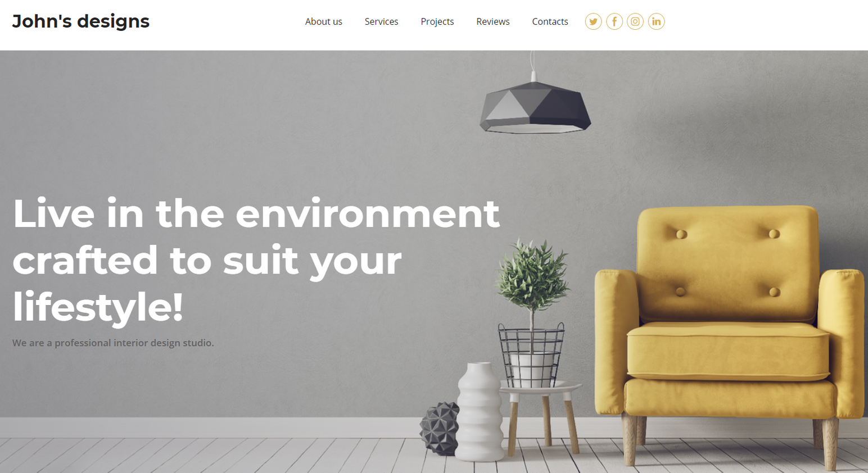Image resolution: width=868 pixels, height=473 pixels.
Task: Open the Instagram social link icon
Action: pos(635,21)
